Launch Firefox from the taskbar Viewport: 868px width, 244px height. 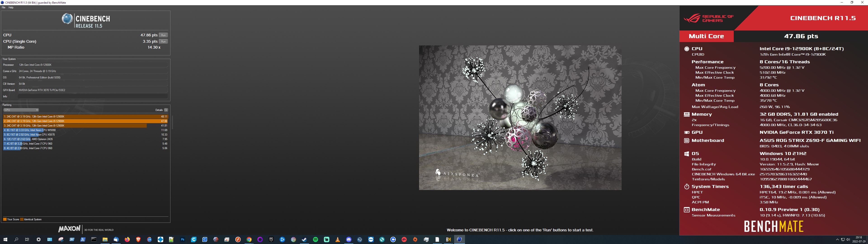pyautogui.click(x=127, y=240)
